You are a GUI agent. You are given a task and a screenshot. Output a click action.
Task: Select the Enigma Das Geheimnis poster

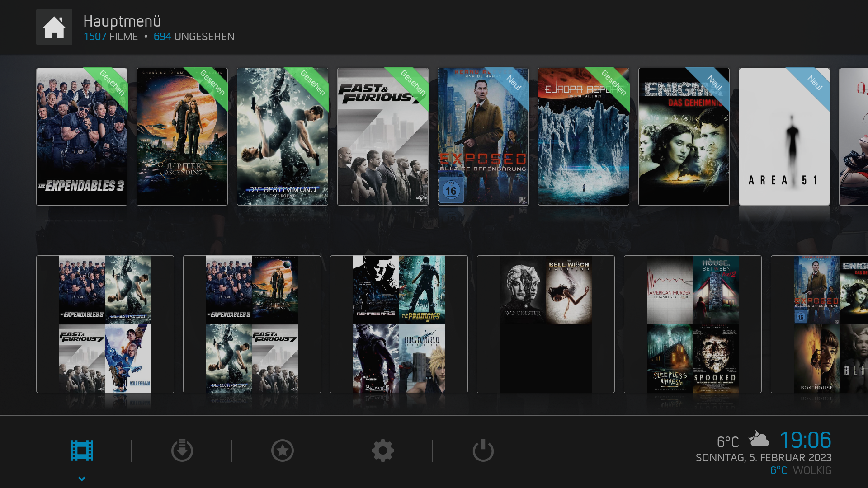(684, 136)
